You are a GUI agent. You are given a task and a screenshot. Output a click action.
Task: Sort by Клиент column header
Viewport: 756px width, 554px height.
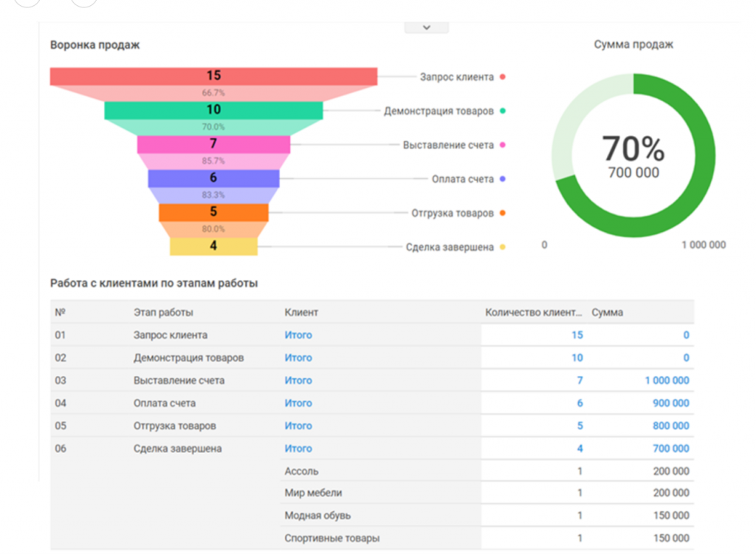pos(301,312)
